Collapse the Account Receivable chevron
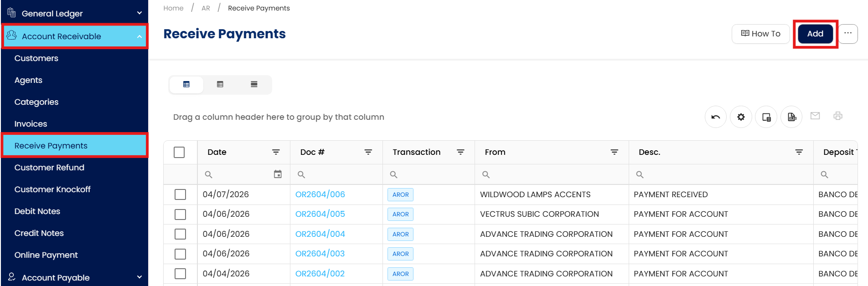The height and width of the screenshot is (286, 868). [139, 36]
